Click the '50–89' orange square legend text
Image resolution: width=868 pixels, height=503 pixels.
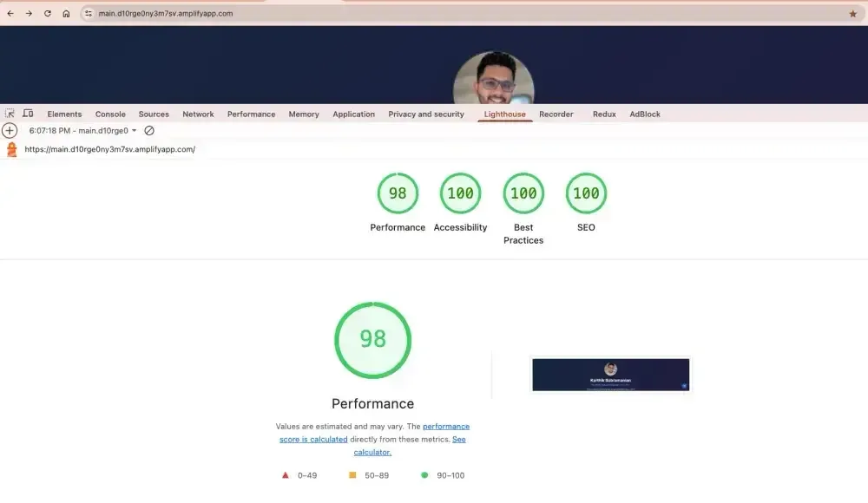(377, 475)
